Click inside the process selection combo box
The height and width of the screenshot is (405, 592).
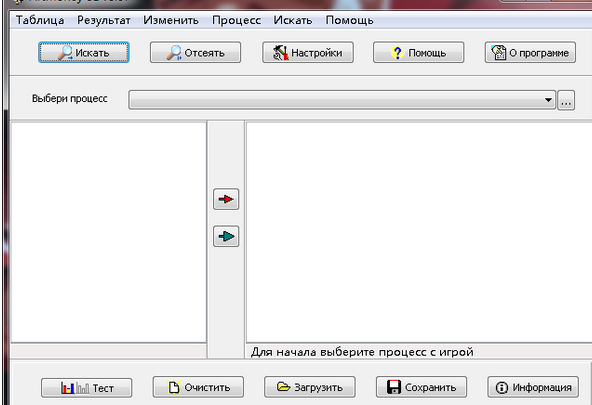pyautogui.click(x=342, y=100)
